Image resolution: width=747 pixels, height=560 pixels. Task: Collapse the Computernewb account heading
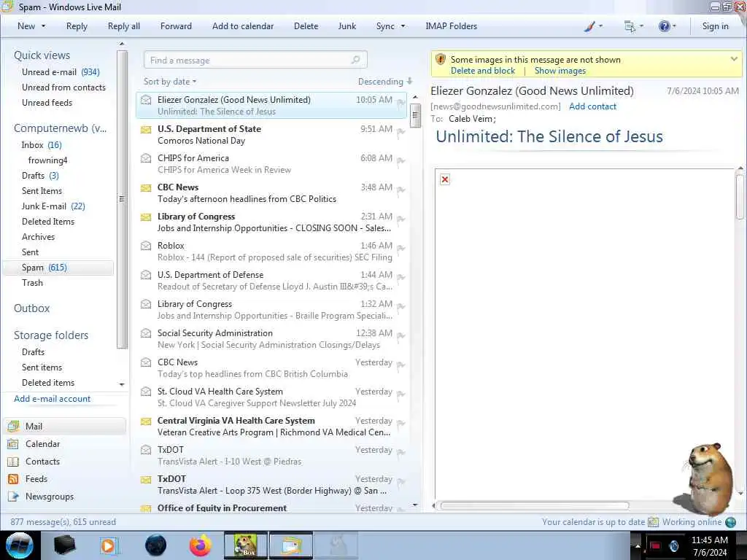tap(60, 128)
